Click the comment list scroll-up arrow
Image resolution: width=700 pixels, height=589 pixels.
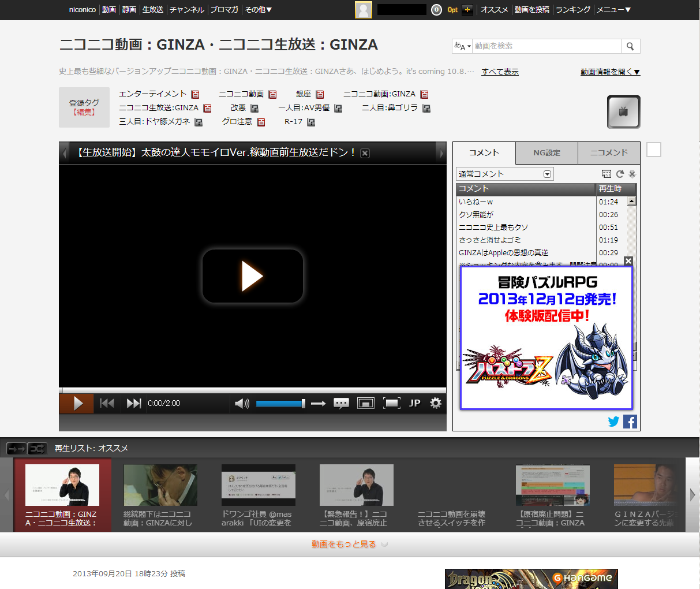(x=631, y=201)
